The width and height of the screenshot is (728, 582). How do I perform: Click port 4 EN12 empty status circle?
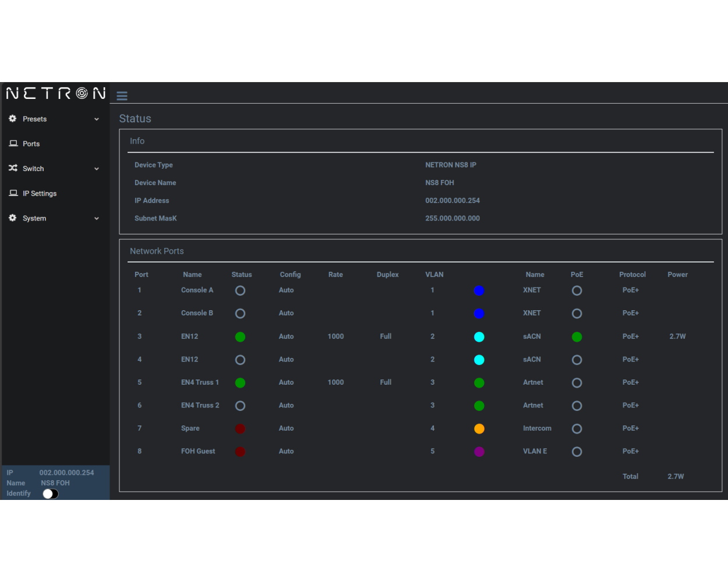240,360
